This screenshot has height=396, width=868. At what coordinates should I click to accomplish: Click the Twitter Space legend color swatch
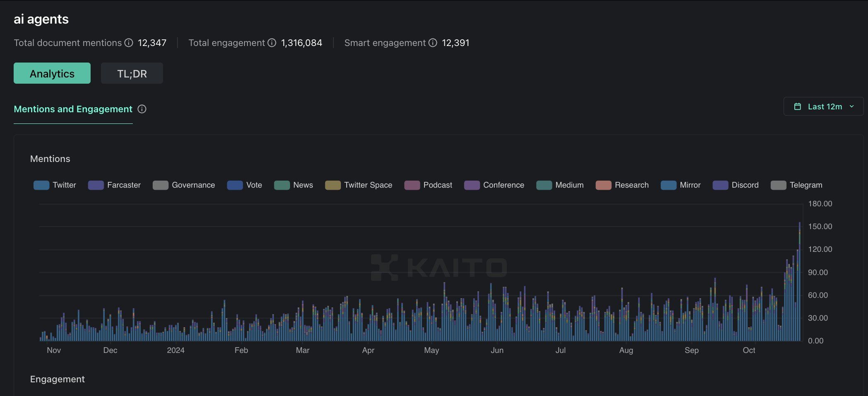click(x=333, y=185)
